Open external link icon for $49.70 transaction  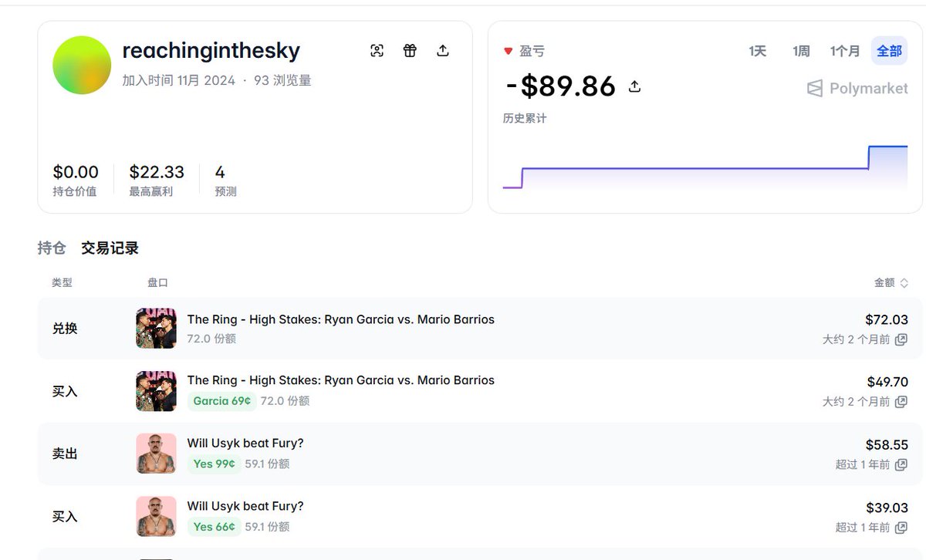[901, 402]
